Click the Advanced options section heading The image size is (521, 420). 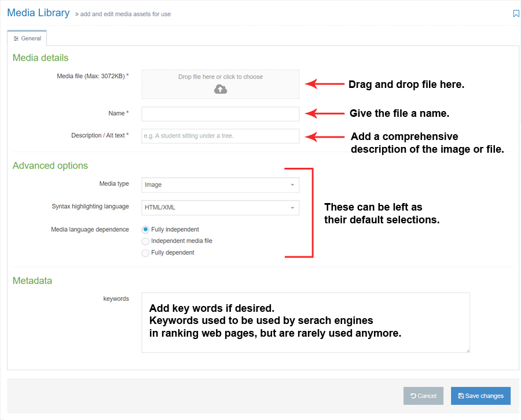(x=50, y=165)
